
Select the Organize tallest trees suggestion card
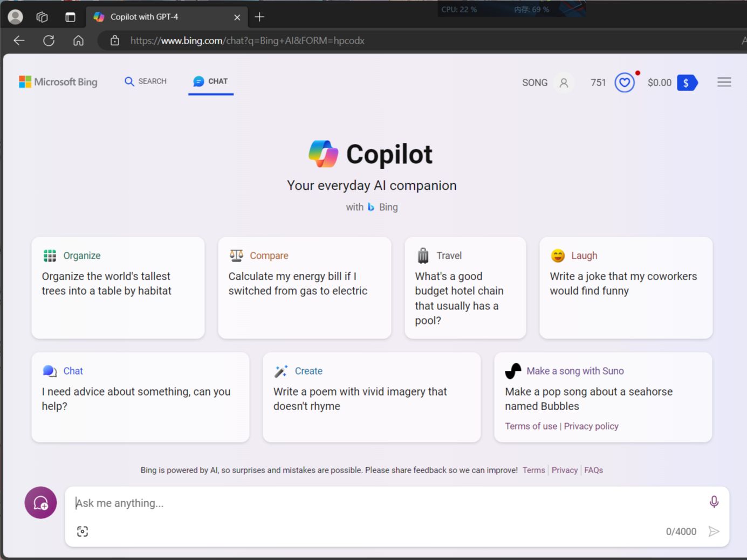pyautogui.click(x=118, y=288)
